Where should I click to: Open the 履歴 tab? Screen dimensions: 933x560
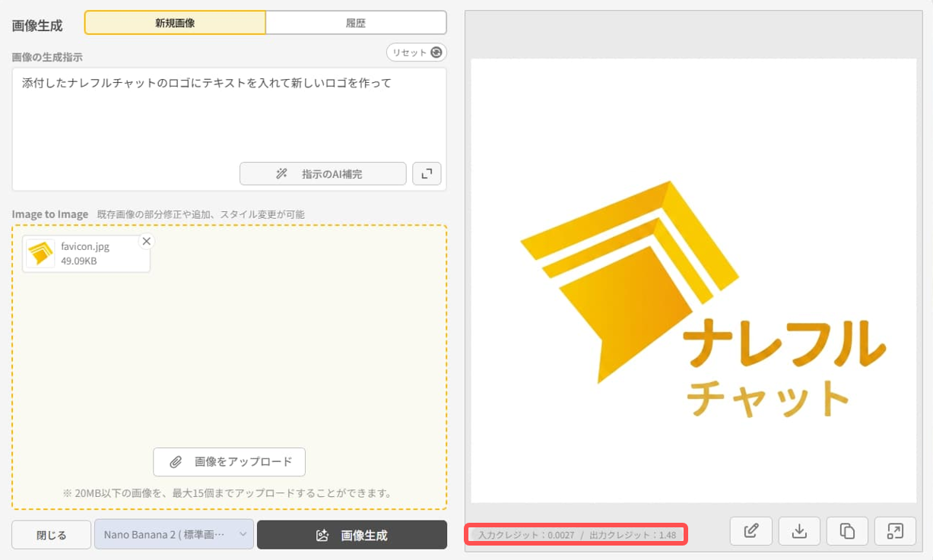click(x=356, y=23)
